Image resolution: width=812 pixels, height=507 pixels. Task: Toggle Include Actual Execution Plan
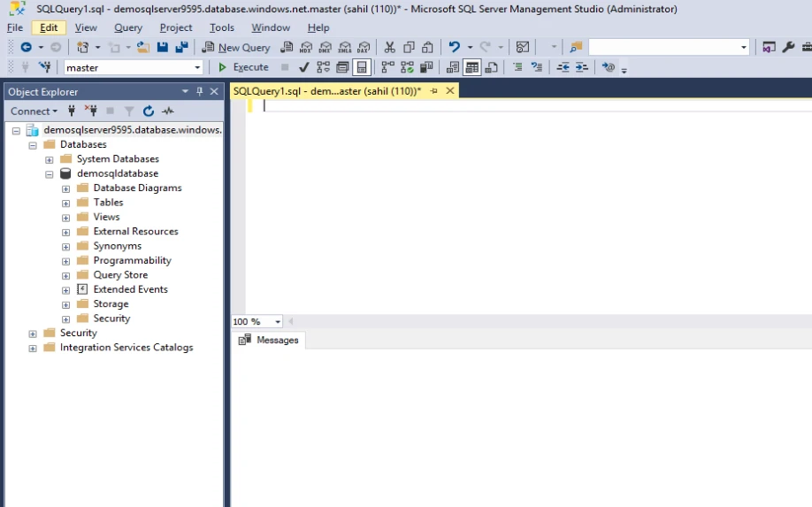pos(387,67)
